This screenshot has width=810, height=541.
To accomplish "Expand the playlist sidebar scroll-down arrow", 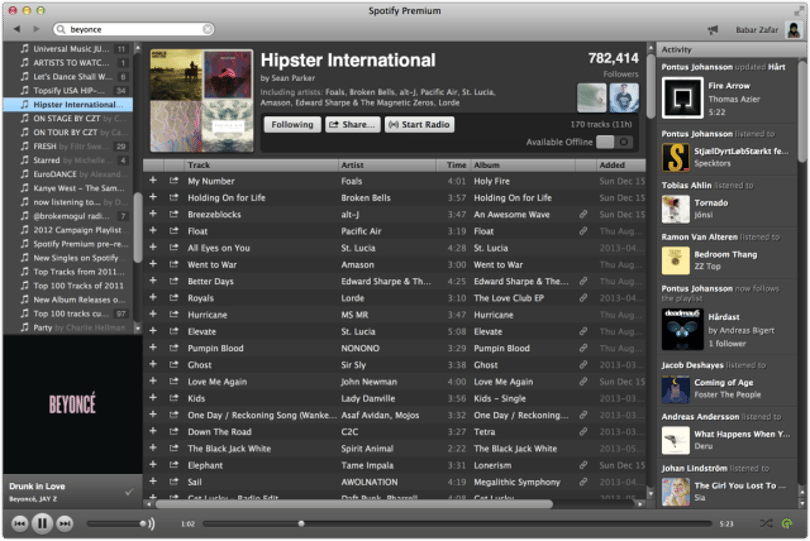I will point(137,328).
